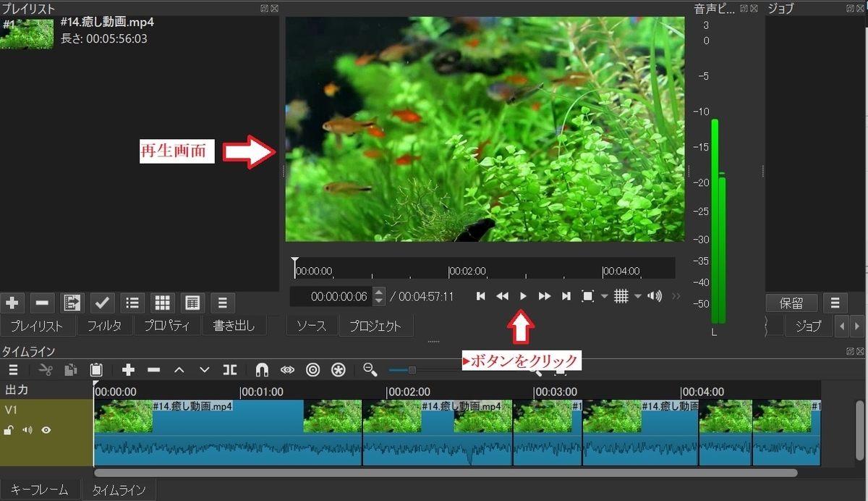Zoom out the timeline with magnifier icon
Screen dimensions: 868x501
pos(370,370)
